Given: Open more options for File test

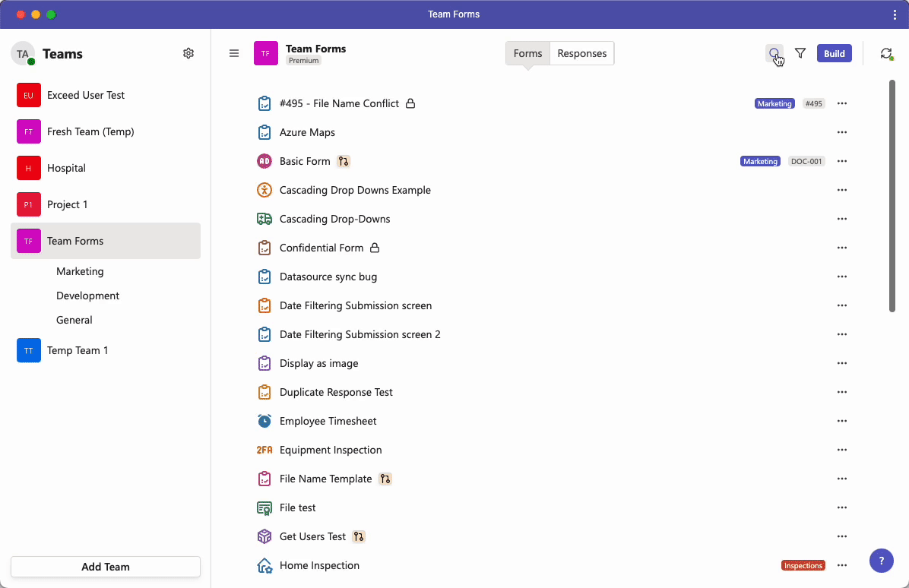Looking at the screenshot, I should [842, 507].
